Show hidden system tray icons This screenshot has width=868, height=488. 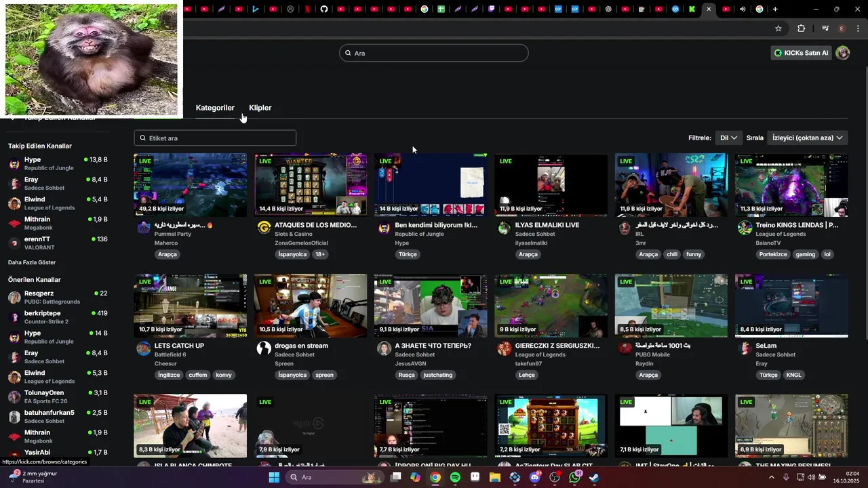pos(771,477)
